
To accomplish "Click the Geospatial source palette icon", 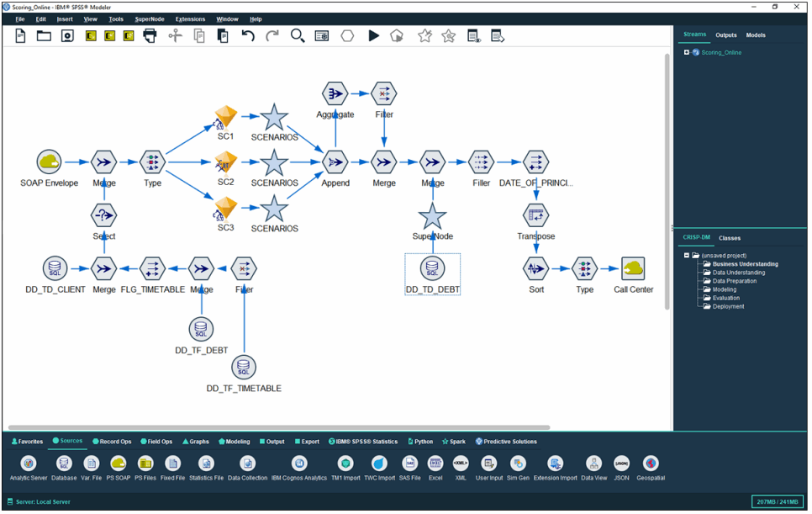I will pyautogui.click(x=651, y=464).
